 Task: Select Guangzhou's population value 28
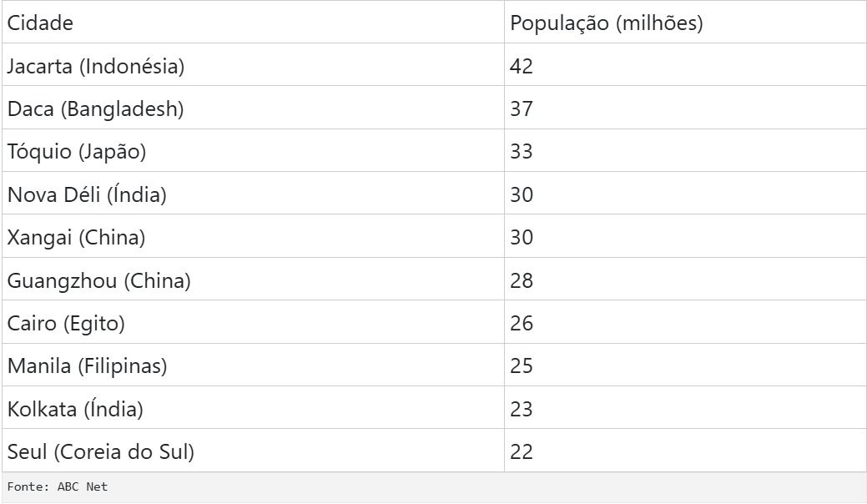522,281
